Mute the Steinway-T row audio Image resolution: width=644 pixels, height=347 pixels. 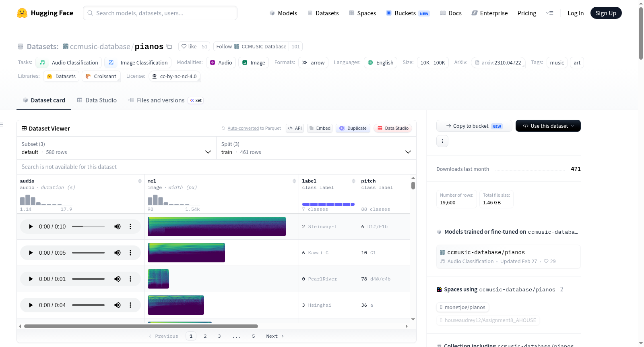118,226
